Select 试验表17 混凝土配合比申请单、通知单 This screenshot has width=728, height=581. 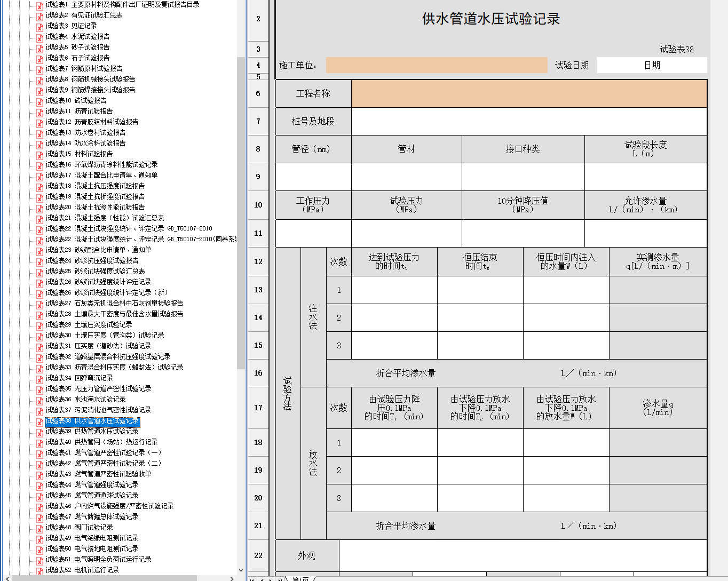(101, 175)
